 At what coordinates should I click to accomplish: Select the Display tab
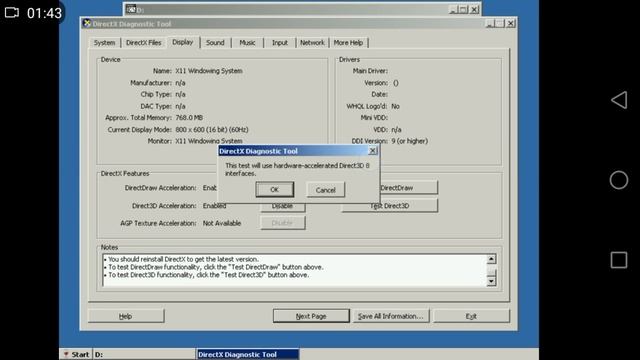182,42
